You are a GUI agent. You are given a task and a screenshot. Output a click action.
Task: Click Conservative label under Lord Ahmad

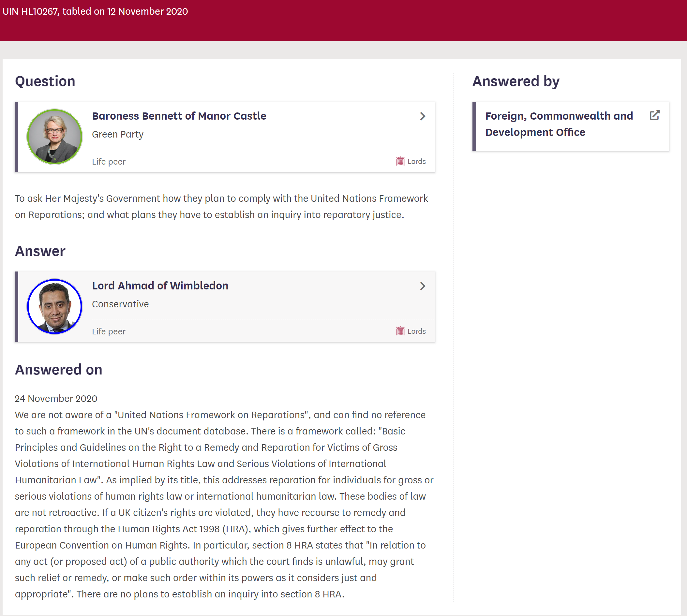point(120,304)
